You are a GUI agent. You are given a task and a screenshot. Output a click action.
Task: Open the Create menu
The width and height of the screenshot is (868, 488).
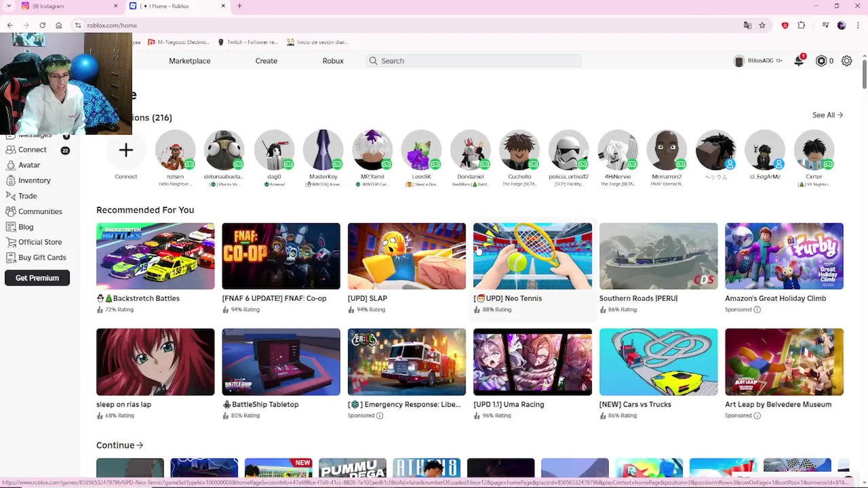(267, 61)
